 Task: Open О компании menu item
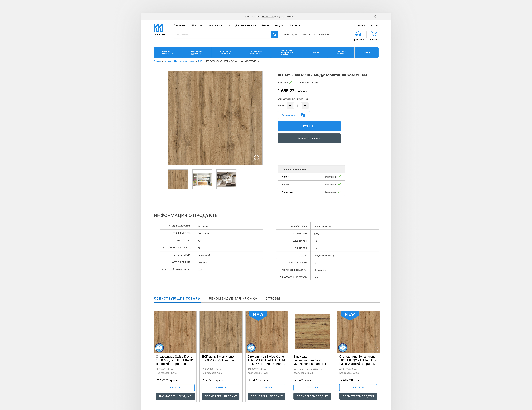point(179,25)
